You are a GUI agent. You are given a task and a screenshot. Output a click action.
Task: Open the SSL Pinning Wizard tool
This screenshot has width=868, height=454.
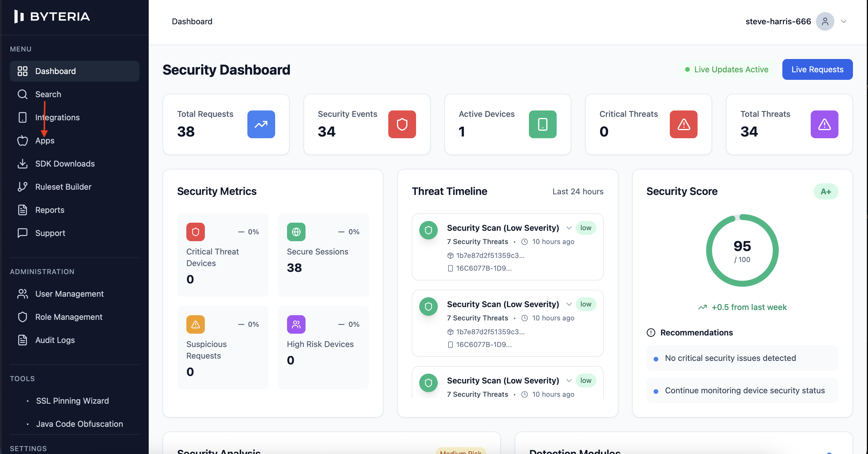(x=72, y=401)
